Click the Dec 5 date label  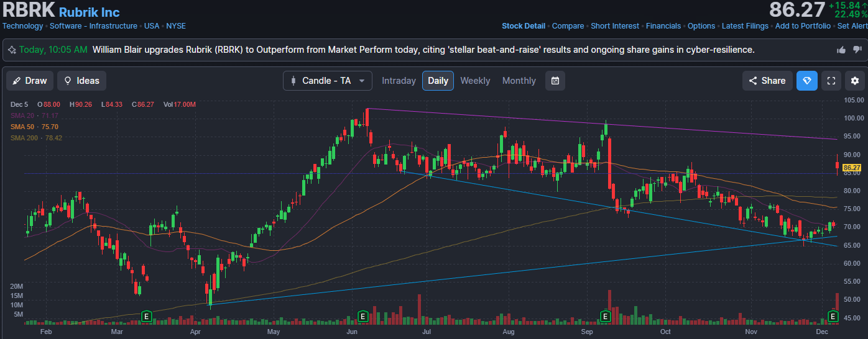click(x=19, y=104)
